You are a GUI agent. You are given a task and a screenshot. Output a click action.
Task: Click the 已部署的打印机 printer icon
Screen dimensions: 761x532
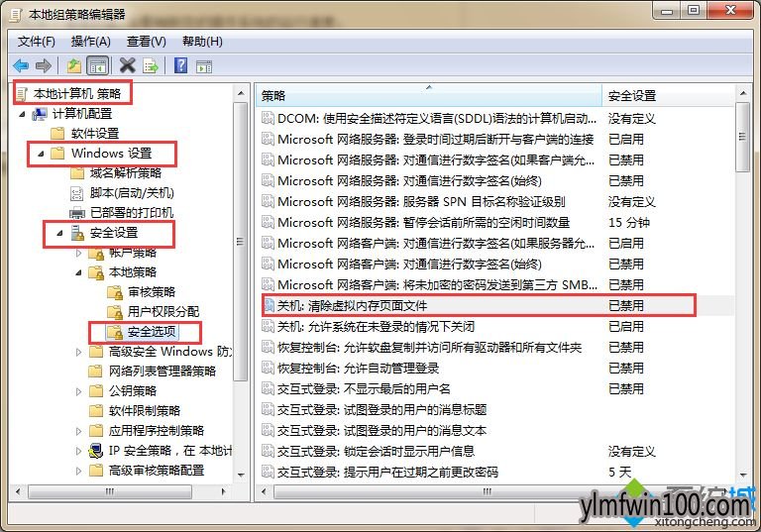[x=76, y=213]
